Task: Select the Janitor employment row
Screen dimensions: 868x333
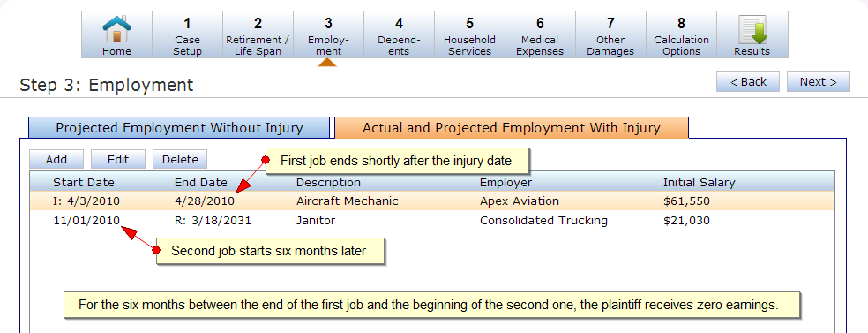Action: tap(431, 221)
